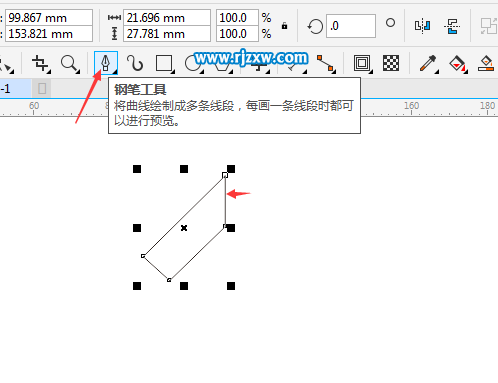Select the Crop tool

41,63
